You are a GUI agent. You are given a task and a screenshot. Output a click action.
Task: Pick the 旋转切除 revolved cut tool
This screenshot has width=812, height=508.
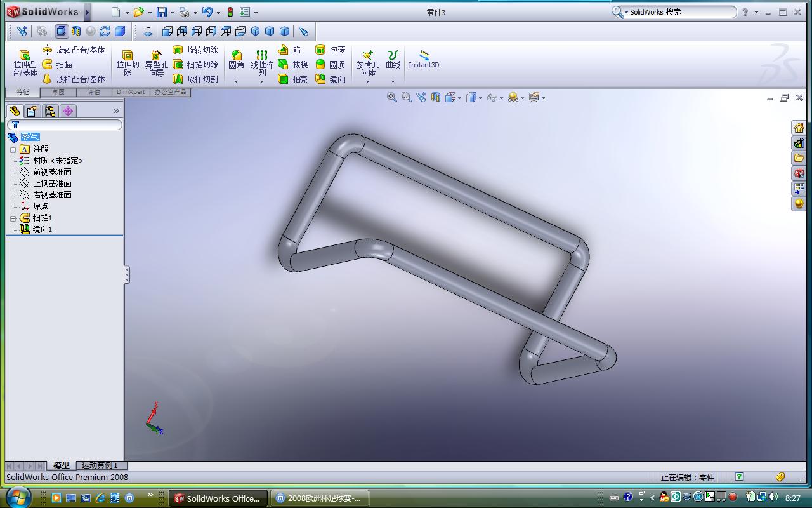195,50
